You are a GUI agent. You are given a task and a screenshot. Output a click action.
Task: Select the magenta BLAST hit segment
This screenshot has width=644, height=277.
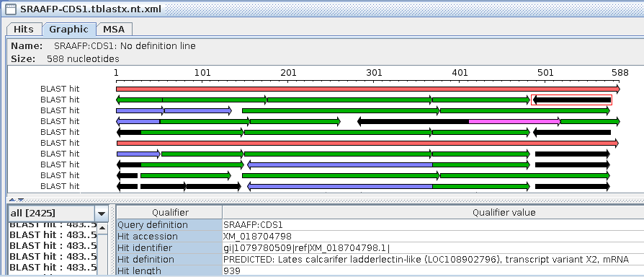(514, 121)
